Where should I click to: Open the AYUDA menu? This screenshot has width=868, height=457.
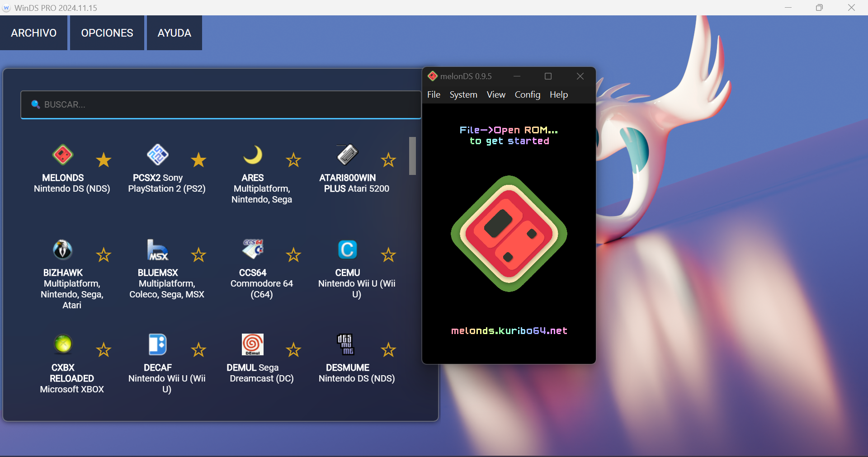point(175,33)
